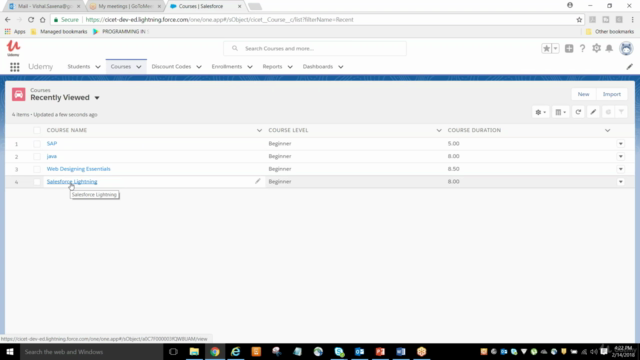This screenshot has height=360, width=640.
Task: Open row actions for the java row
Action: [x=620, y=156]
